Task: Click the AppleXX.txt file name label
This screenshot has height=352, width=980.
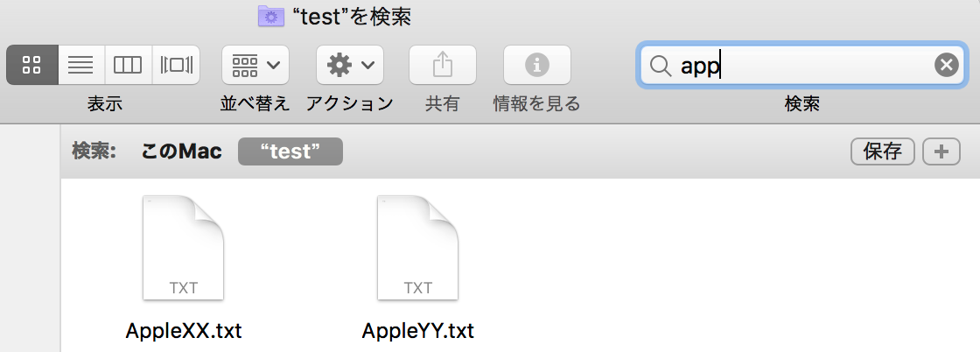Action: click(x=183, y=330)
